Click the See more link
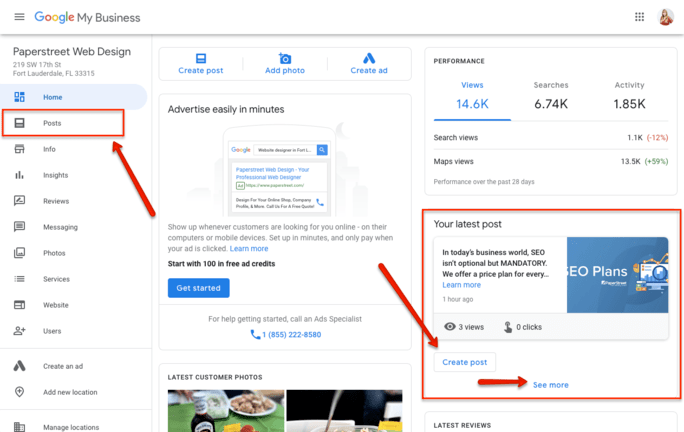The height and width of the screenshot is (432, 684). 551,385
